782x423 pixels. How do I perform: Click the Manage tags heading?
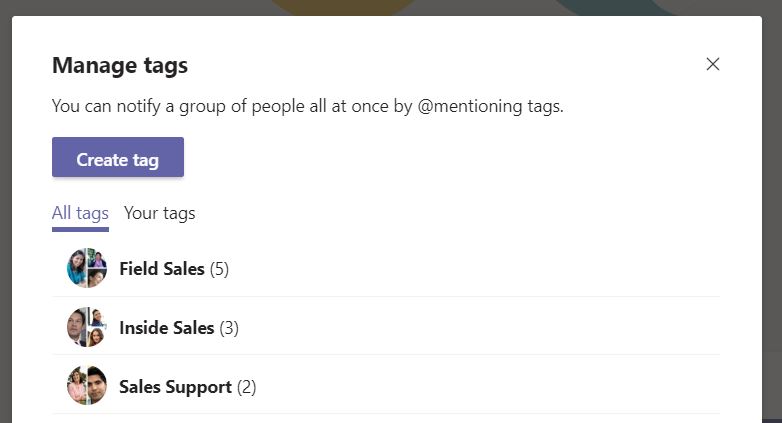click(120, 66)
